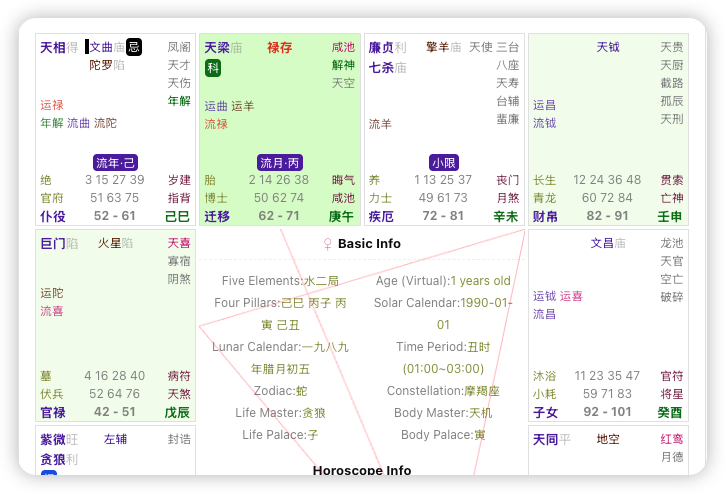Click the 文昌 star in 子女 palace

pyautogui.click(x=602, y=243)
